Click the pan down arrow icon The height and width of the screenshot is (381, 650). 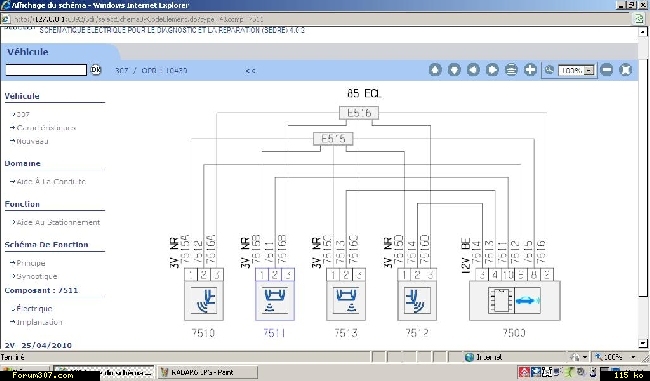click(x=454, y=69)
